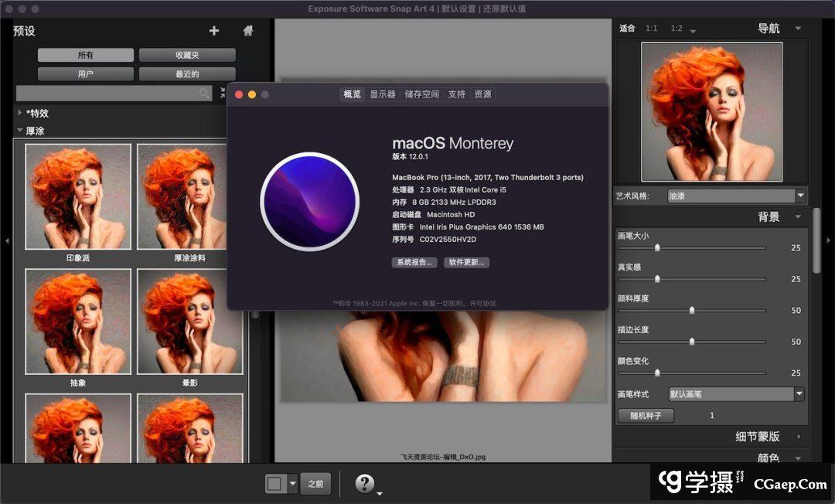Click the magnifier icon in preset search

click(204, 94)
